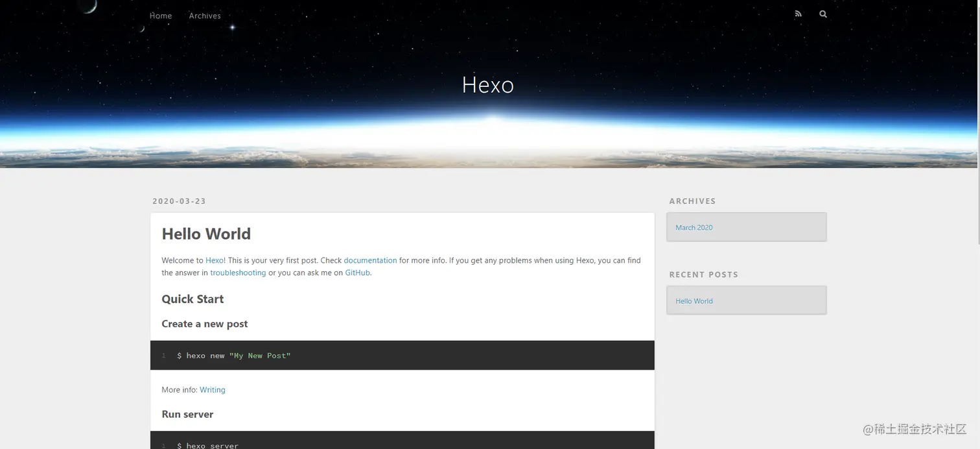This screenshot has width=980, height=449.
Task: Click the Quick Start heading
Action: pyautogui.click(x=192, y=299)
